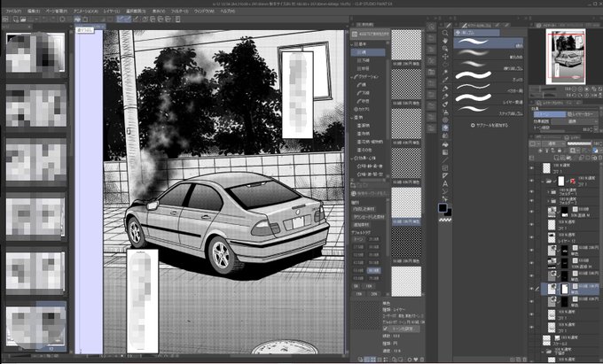Collapse the 柄 material folder
The height and width of the screenshot is (364, 603).
point(353,118)
